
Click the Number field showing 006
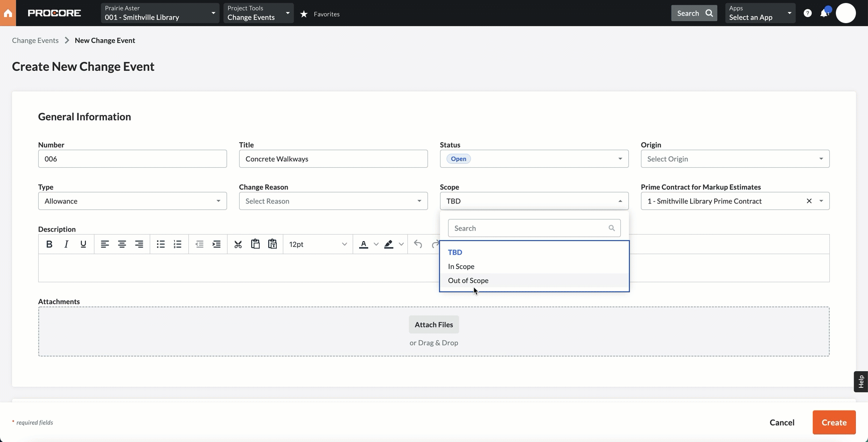(133, 159)
